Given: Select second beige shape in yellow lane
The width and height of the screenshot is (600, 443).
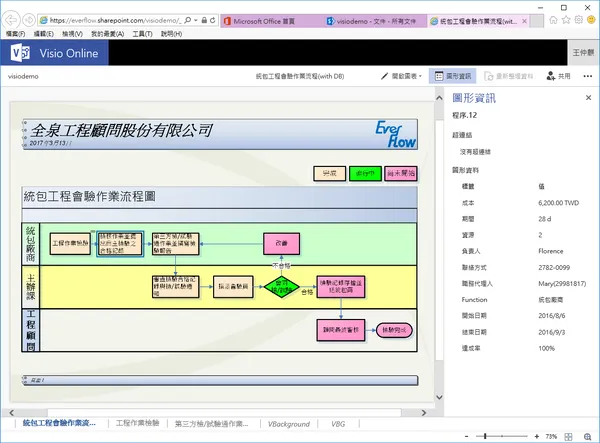Looking at the screenshot, I should tap(233, 287).
